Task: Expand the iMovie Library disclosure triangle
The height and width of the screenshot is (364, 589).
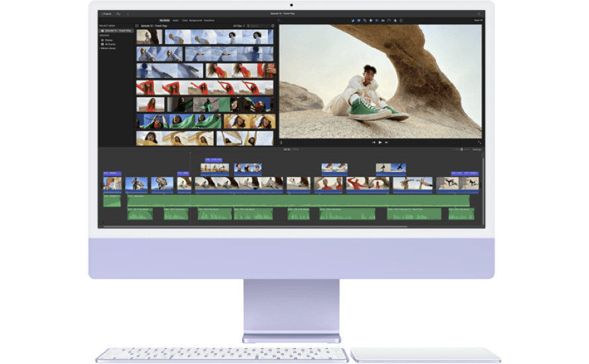Action: point(99,48)
